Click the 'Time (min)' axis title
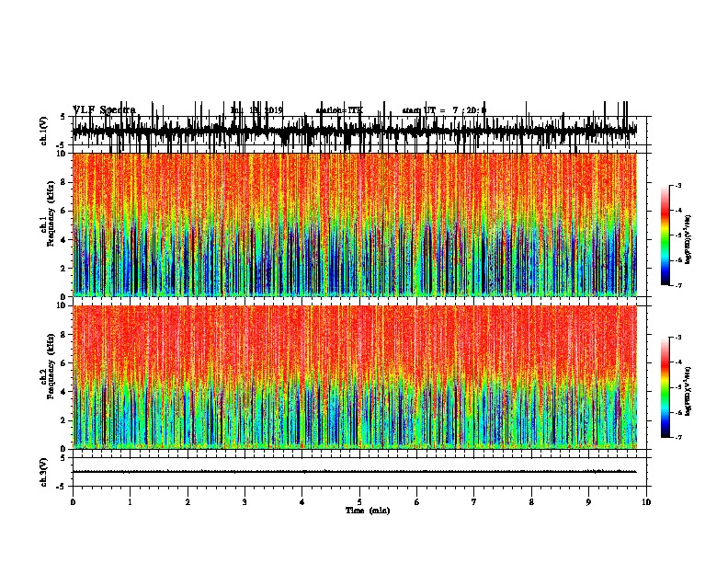Screen dimensions: 728x563 [x=368, y=511]
